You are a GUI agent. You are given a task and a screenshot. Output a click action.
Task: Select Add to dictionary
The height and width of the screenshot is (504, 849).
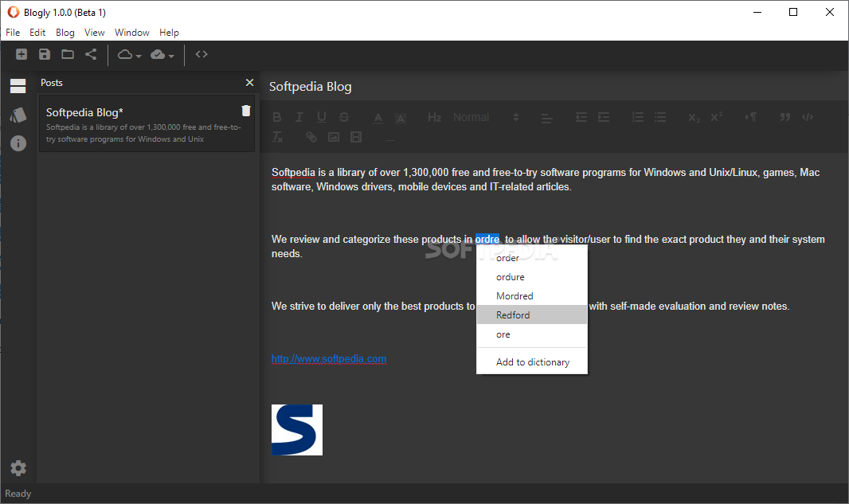[x=532, y=362]
